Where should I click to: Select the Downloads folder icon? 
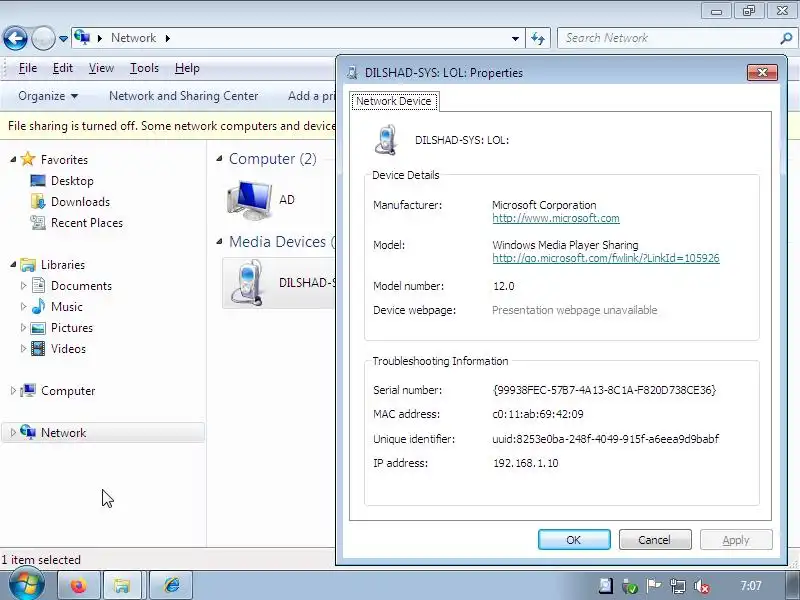point(38,202)
